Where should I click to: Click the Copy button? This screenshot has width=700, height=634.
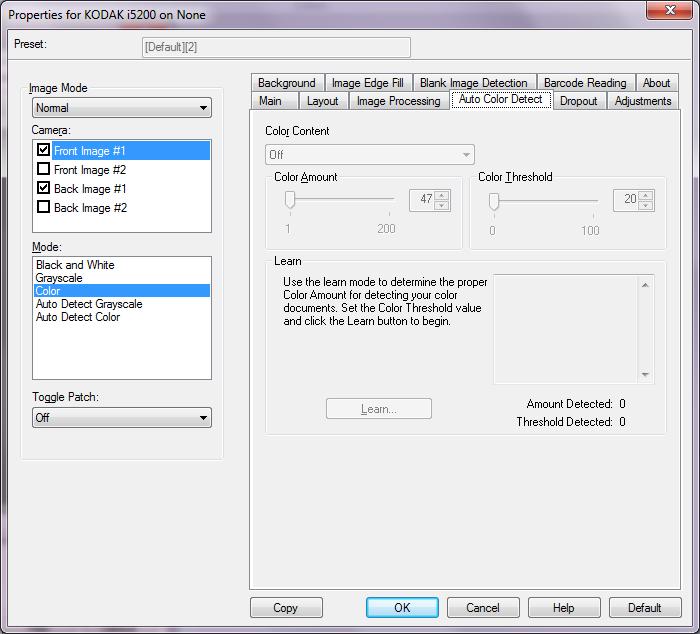coord(286,608)
